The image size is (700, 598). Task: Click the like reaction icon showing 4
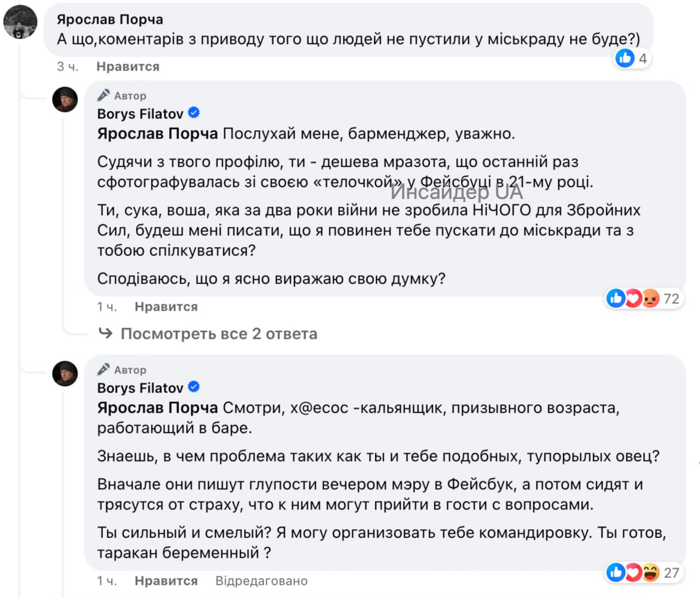coord(625,58)
